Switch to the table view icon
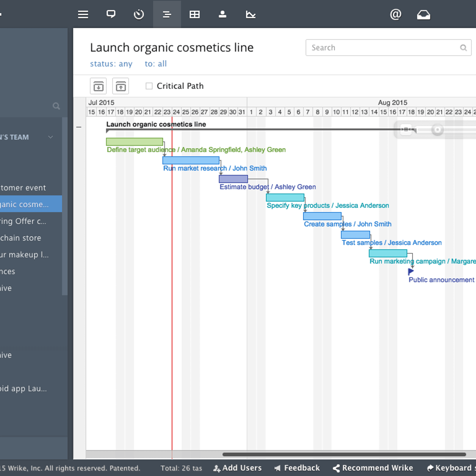This screenshot has width=476, height=476. point(195,14)
